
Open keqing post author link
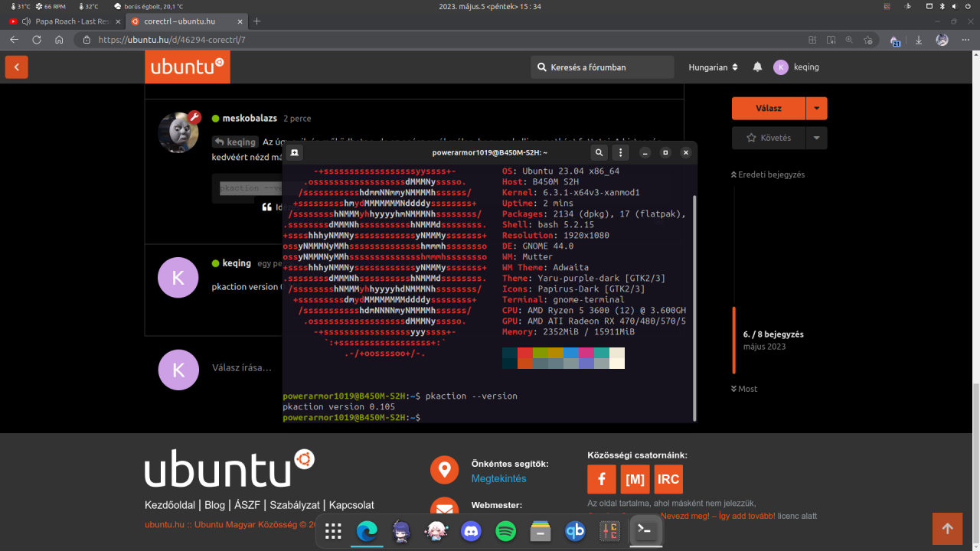(x=237, y=263)
